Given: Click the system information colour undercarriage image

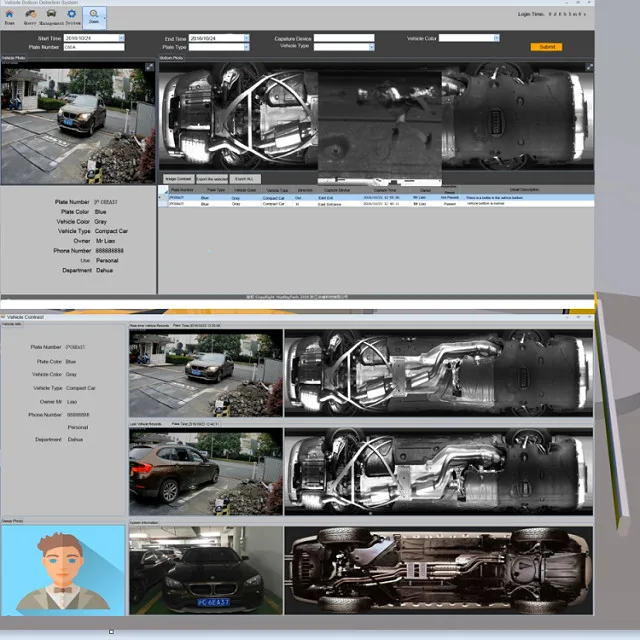Looking at the screenshot, I should pyautogui.click(x=439, y=571).
